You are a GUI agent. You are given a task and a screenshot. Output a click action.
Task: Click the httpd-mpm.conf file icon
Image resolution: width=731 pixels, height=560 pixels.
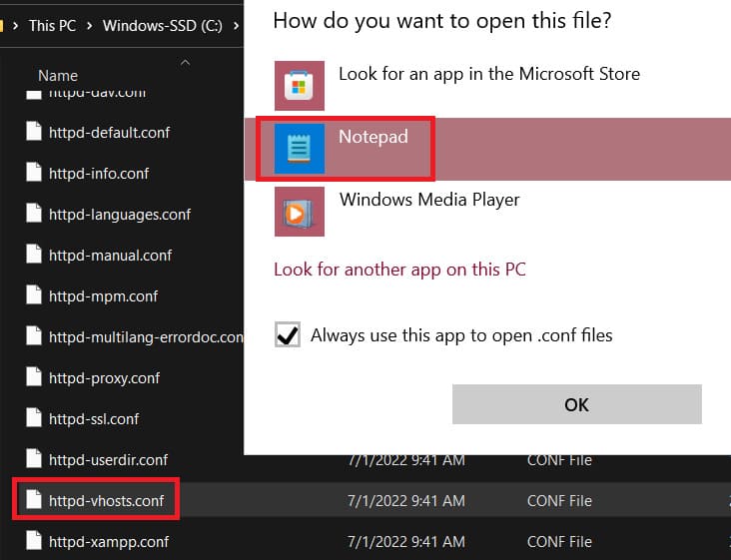[34, 296]
